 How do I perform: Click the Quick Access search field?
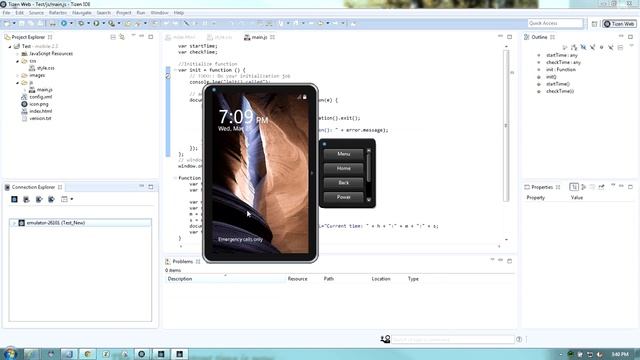coord(555,23)
